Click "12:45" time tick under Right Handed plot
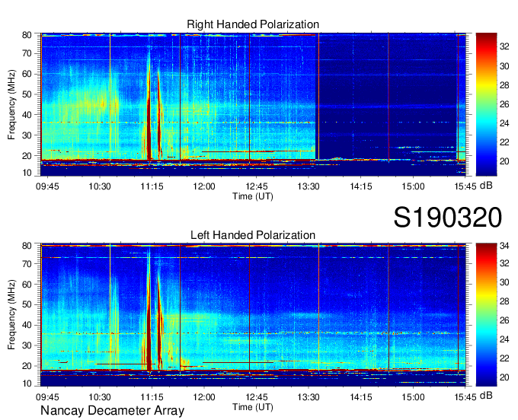The width and height of the screenshot is (518, 420). (257, 186)
